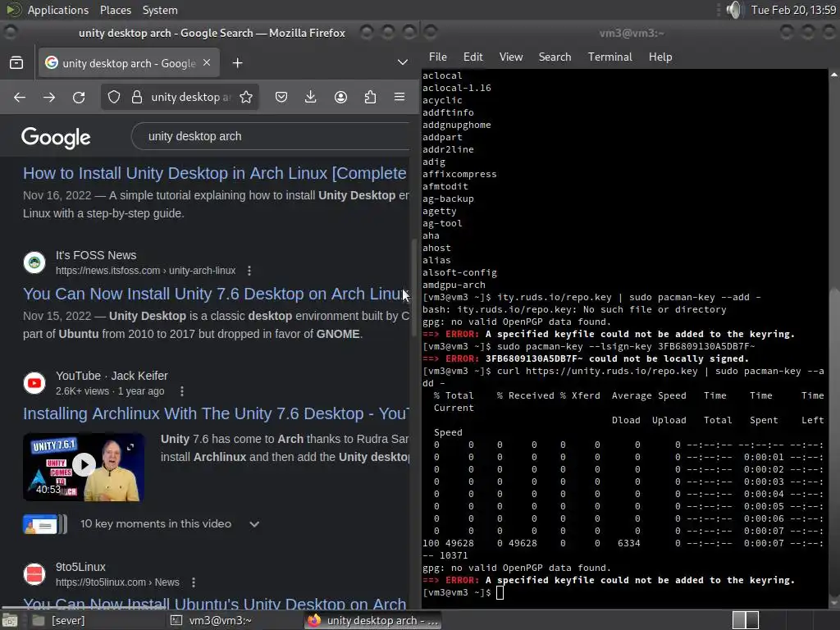Go back in Firefox
840x630 pixels.
20,97
